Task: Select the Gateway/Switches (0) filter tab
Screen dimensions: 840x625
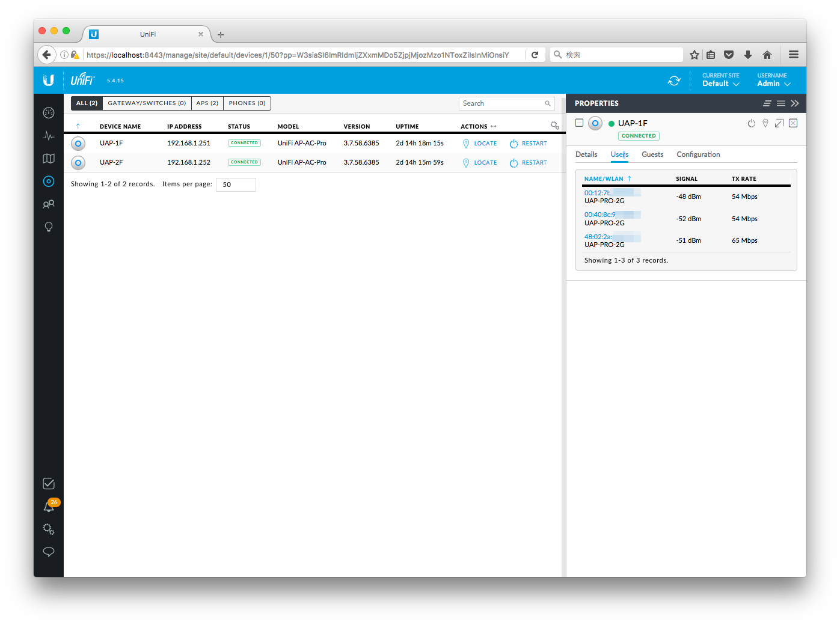Action: 147,103
